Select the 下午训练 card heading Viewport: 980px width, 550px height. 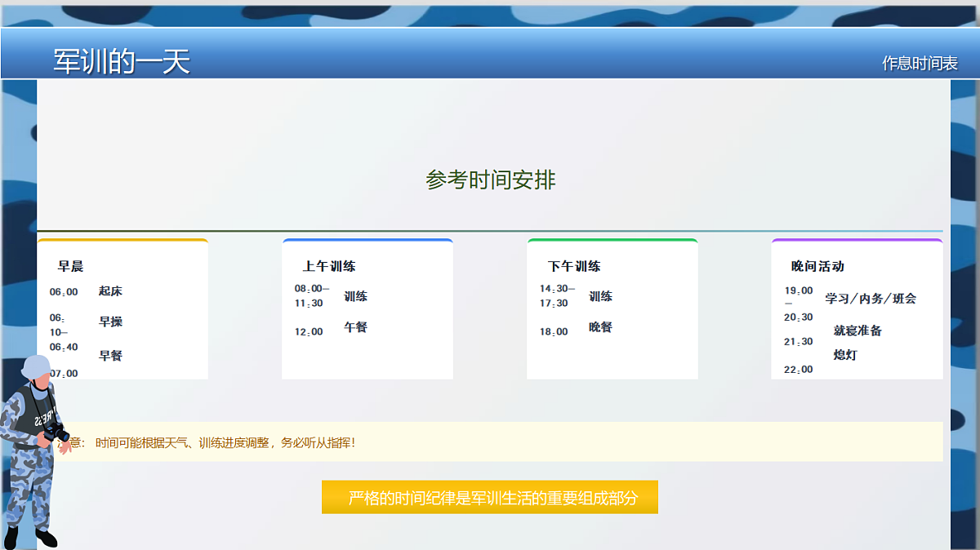tap(574, 266)
